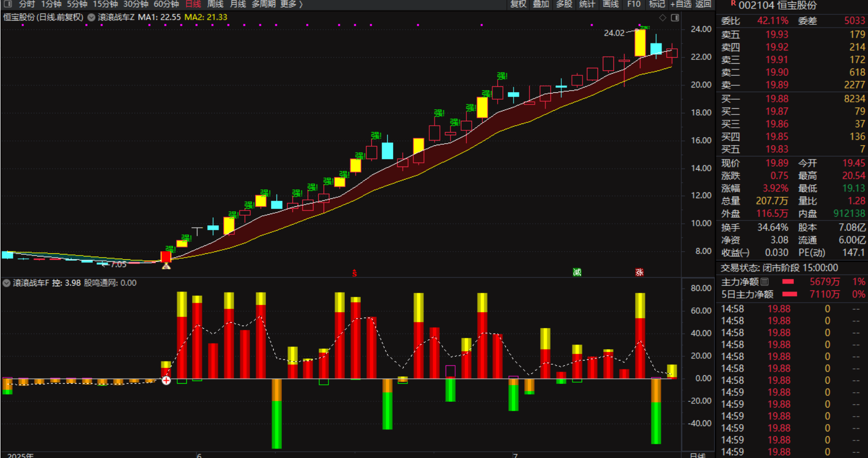868x458 pixels.
Task: Click the red 主力净额 flow bar
Action: point(788,281)
